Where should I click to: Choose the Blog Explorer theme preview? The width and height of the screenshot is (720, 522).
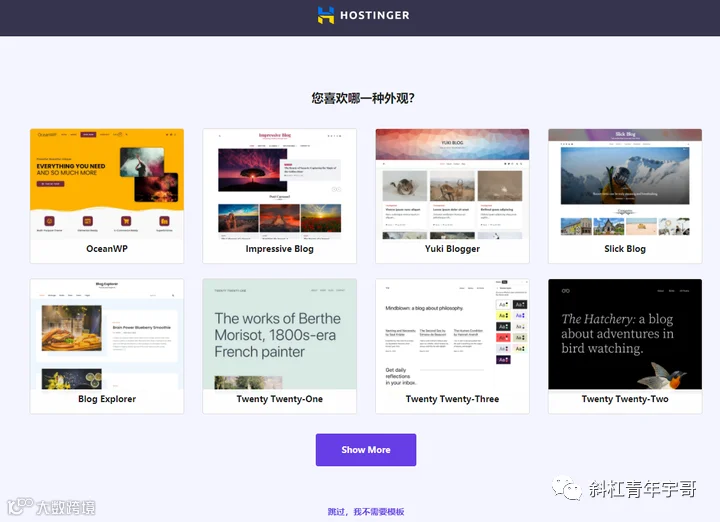coord(107,334)
